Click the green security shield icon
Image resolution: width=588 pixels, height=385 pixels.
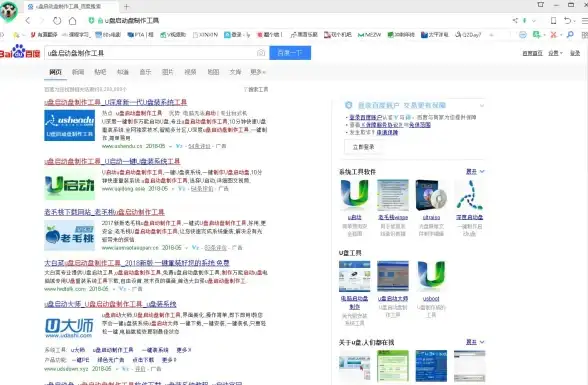(91, 20)
